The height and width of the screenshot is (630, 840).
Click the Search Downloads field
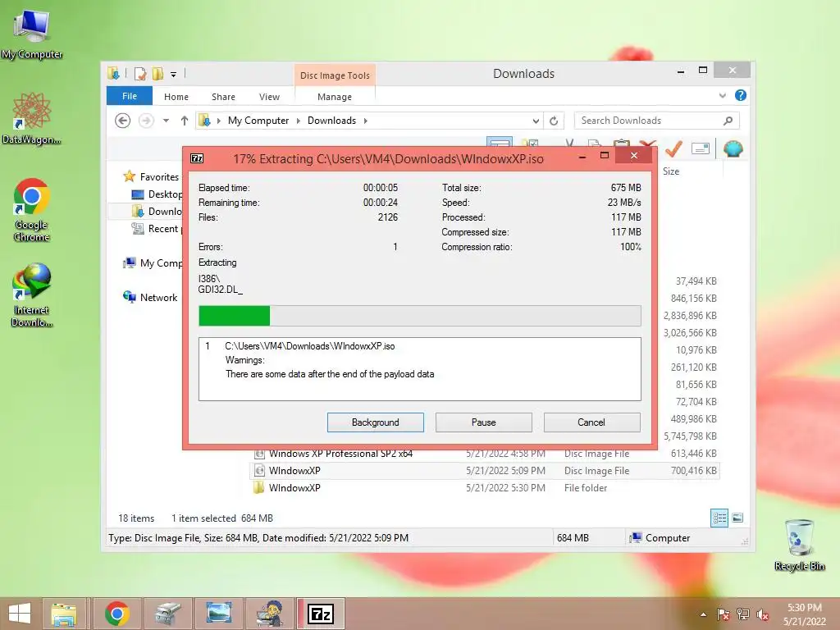pyautogui.click(x=648, y=121)
